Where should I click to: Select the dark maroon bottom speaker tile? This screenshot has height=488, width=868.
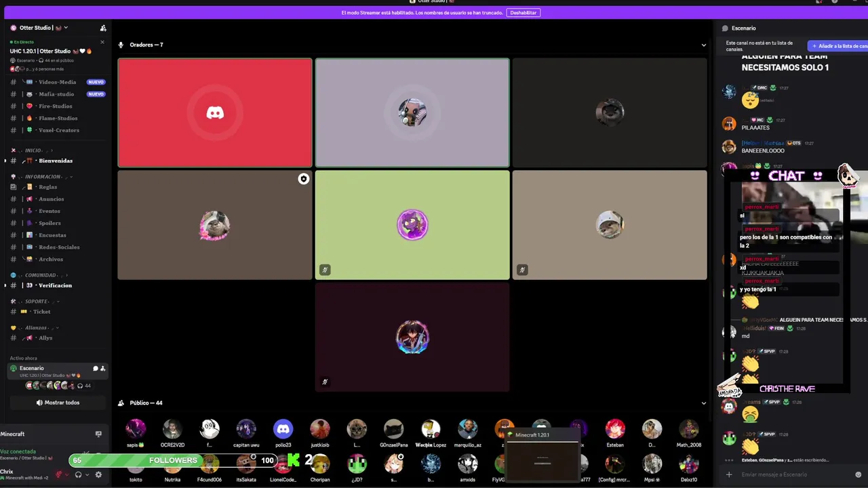coord(412,337)
